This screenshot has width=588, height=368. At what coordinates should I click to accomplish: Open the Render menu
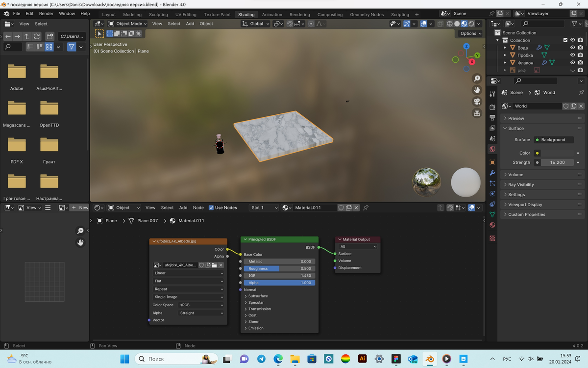pyautogui.click(x=46, y=13)
